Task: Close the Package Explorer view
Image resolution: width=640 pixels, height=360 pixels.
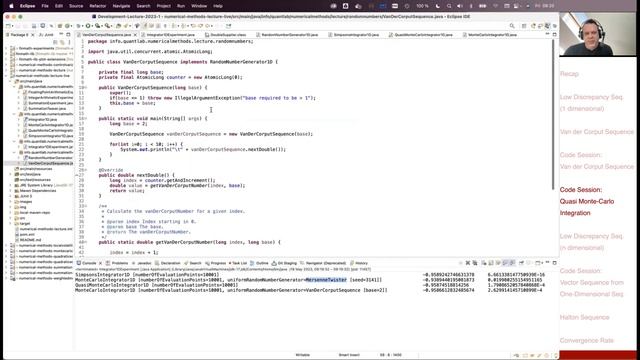Action: pyautogui.click(x=33, y=35)
